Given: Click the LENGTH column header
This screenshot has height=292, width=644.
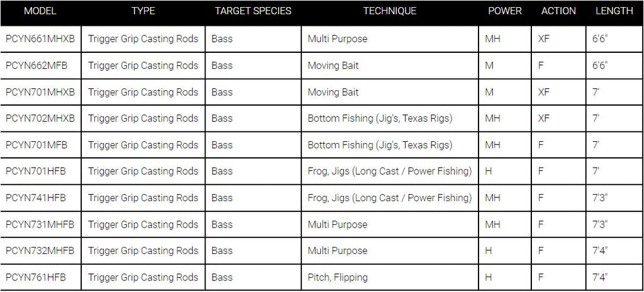Looking at the screenshot, I should tap(614, 11).
